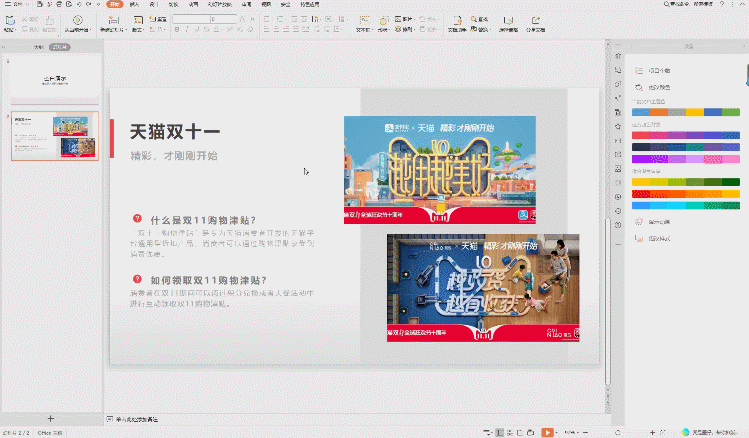Viewport: 749px width, 438px height.
Task: Open the File menu dropdown
Action: (17, 5)
